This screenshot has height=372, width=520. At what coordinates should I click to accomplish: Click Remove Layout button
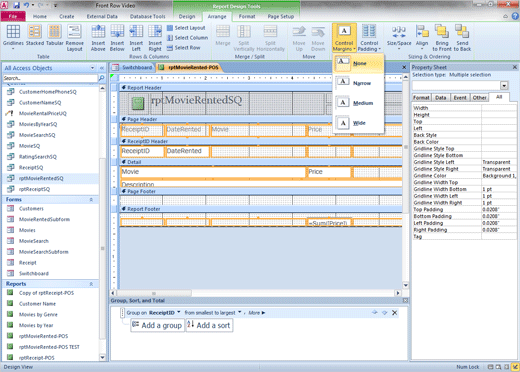tap(74, 38)
